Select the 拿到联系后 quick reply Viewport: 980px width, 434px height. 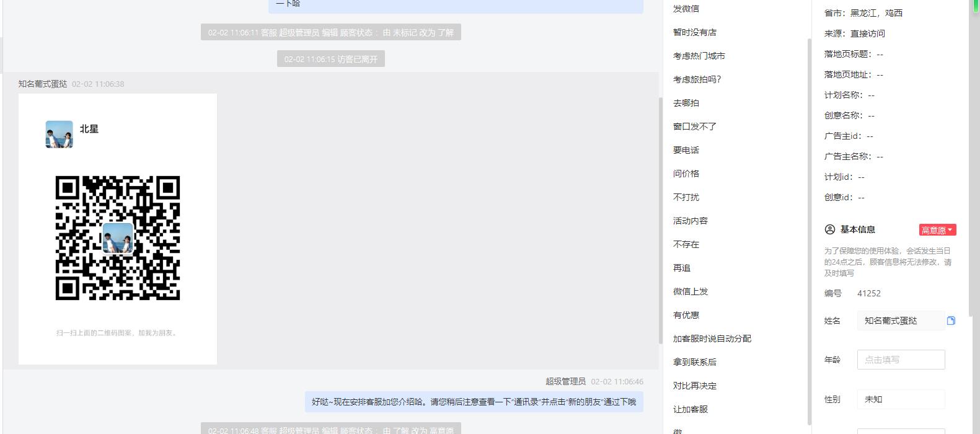[x=695, y=362]
